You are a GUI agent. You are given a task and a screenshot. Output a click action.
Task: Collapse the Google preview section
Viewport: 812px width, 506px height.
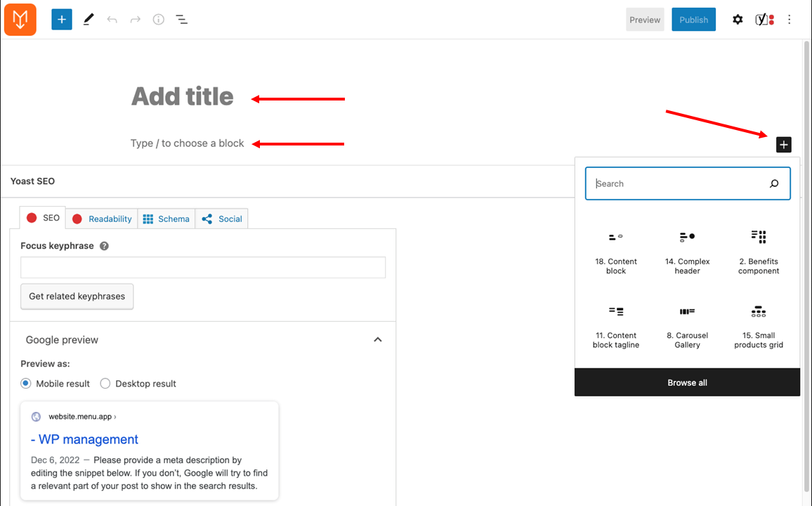[377, 339]
